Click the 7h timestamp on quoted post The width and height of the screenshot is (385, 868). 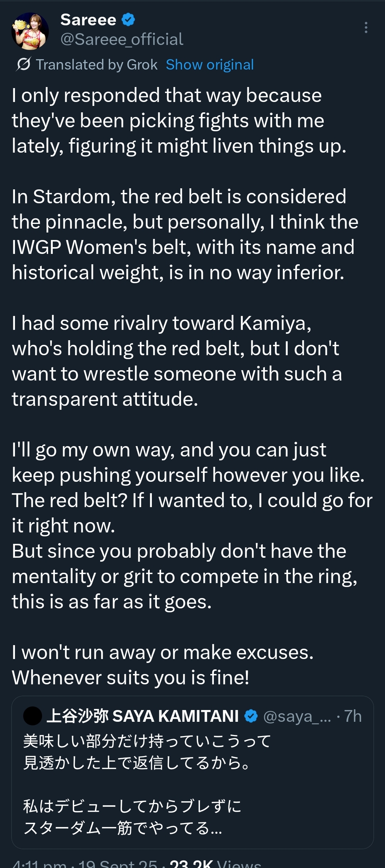click(353, 716)
